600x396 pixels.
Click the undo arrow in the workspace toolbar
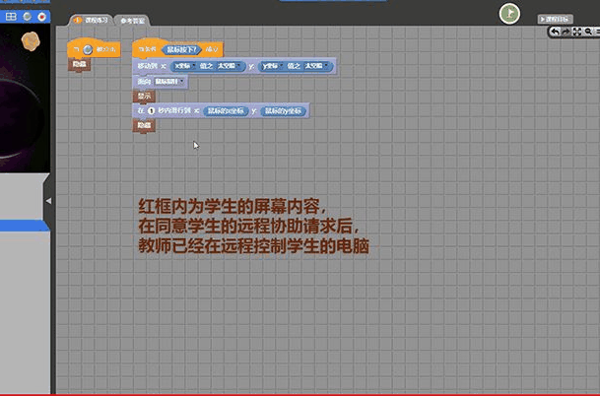tap(555, 32)
